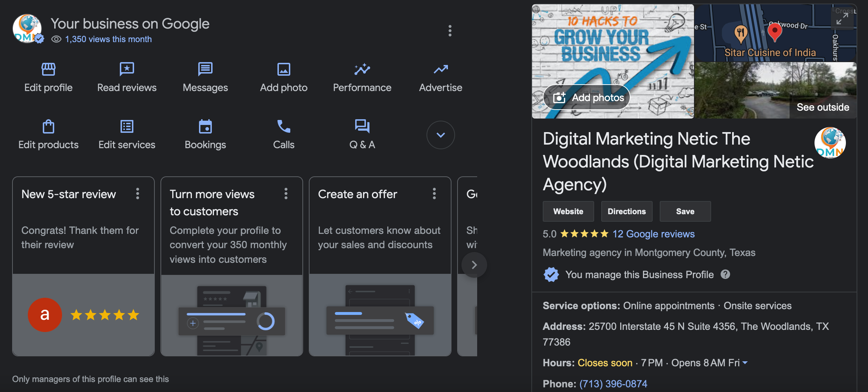This screenshot has width=868, height=392.
Task: Click See outside street view thumbnail
Action: (x=776, y=90)
